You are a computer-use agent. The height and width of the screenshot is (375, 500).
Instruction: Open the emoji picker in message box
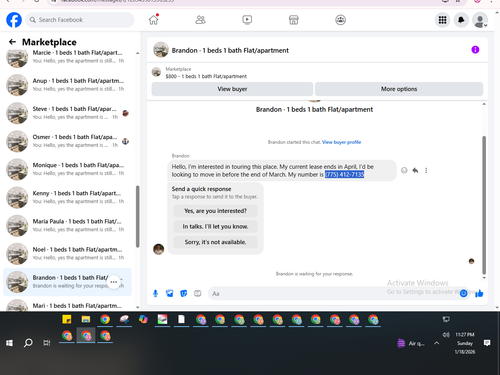tap(463, 293)
